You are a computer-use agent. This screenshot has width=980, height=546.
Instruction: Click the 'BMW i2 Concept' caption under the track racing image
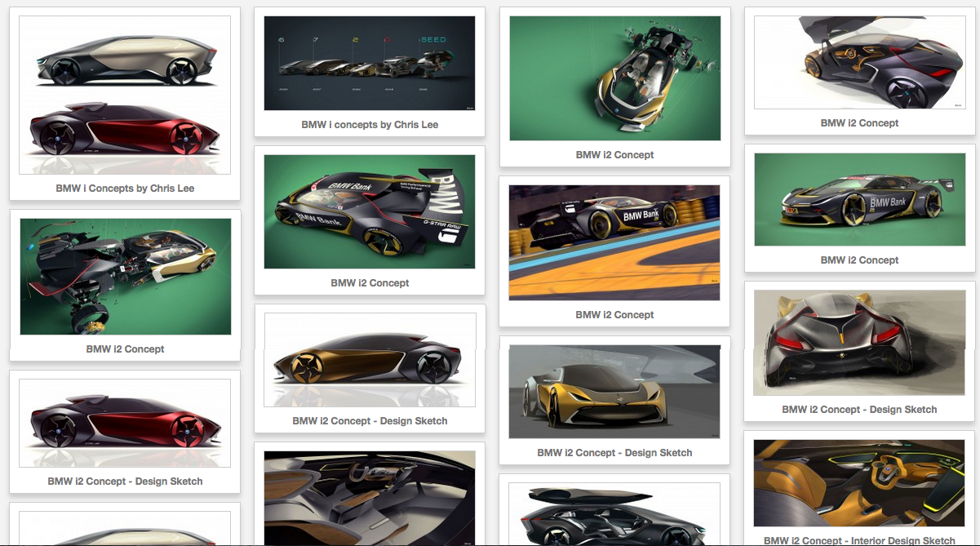click(614, 314)
